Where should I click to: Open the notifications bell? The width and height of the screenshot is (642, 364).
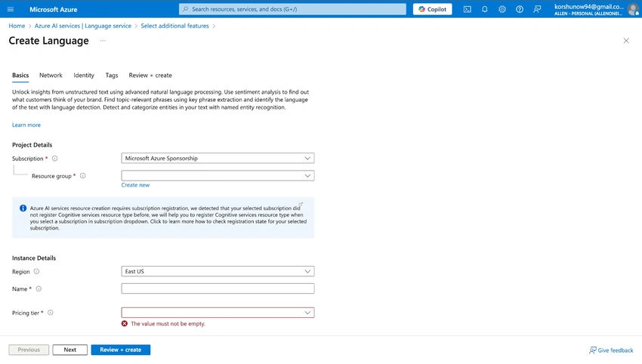coord(485,9)
